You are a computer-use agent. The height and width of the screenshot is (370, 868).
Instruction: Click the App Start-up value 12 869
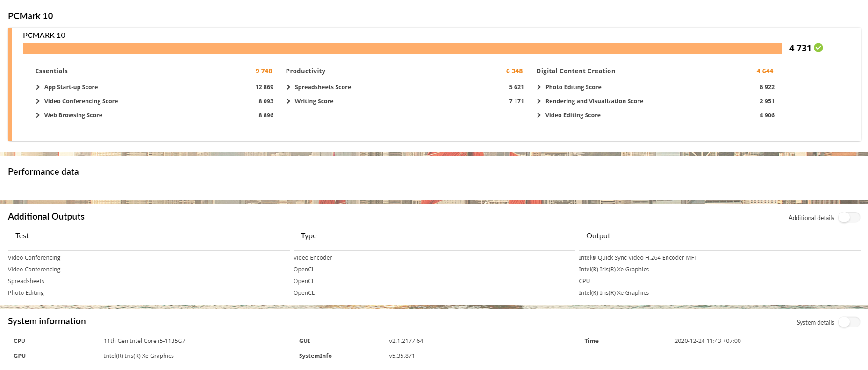tap(265, 87)
